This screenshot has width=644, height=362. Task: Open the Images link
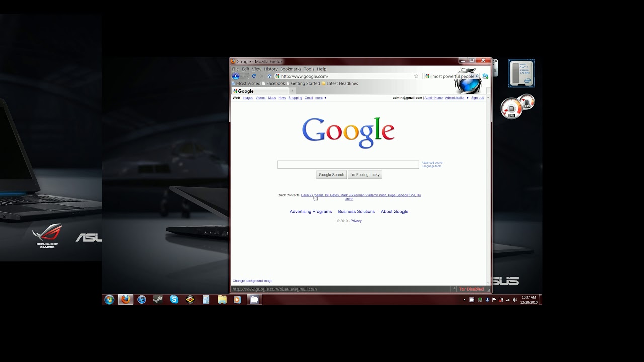click(248, 98)
